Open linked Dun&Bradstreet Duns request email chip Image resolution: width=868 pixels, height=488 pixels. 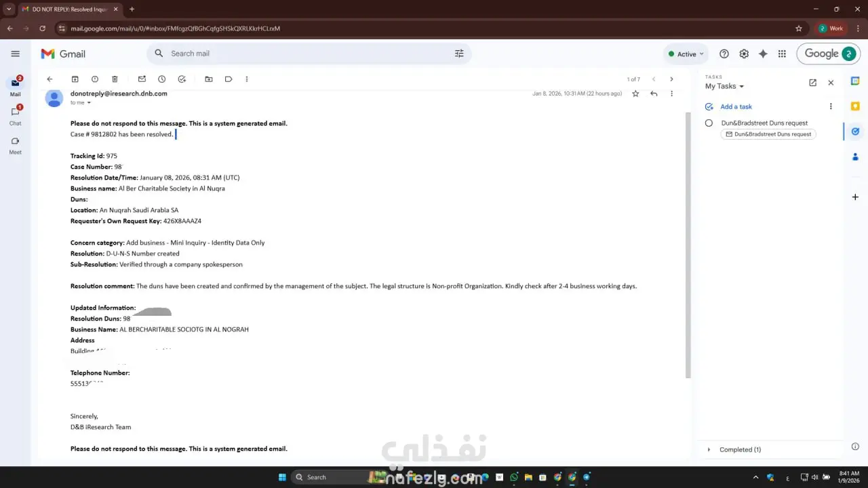click(768, 134)
